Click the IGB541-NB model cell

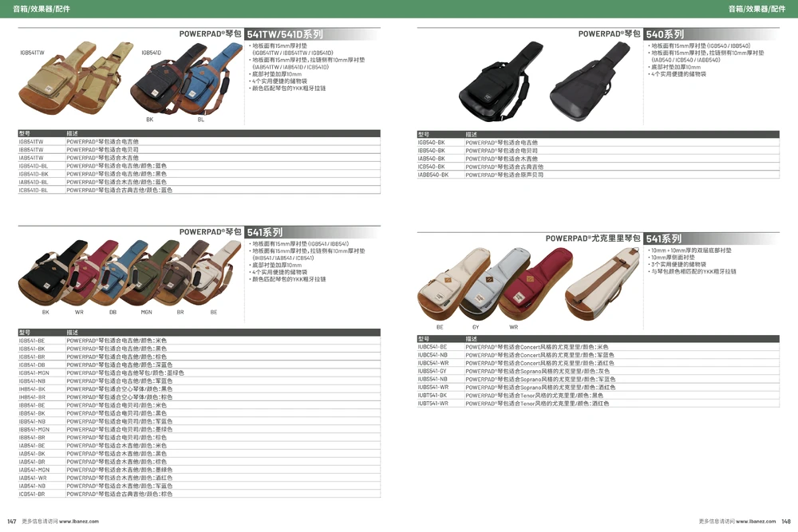(x=32, y=381)
